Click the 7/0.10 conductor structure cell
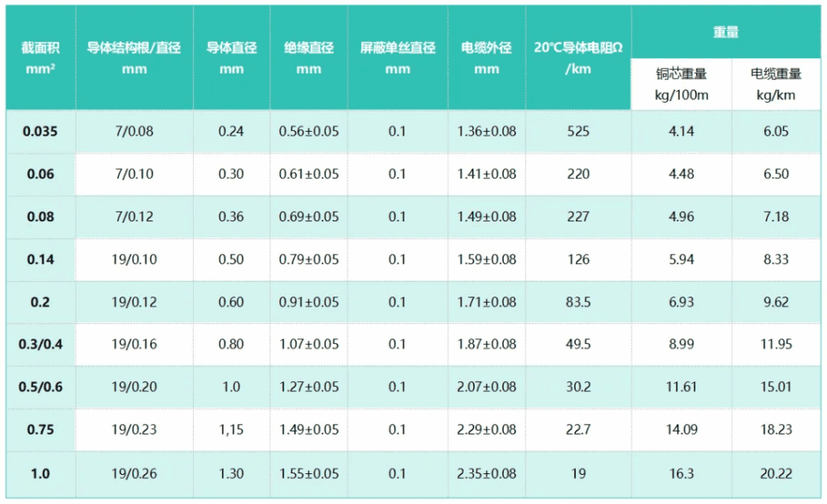Image resolution: width=827 pixels, height=504 pixels. pos(134,174)
